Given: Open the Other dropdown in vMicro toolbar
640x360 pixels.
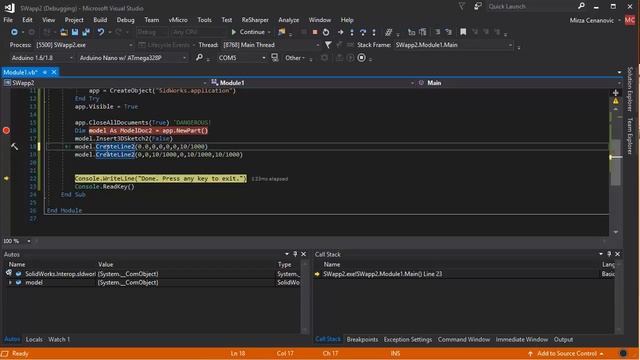Looking at the screenshot, I should pyautogui.click(x=295, y=58).
